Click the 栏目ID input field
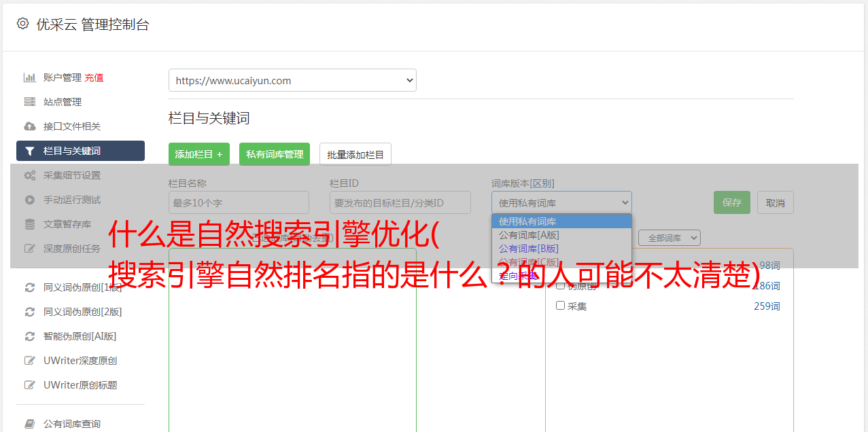Viewport: 868px width, 432px height. (x=400, y=202)
